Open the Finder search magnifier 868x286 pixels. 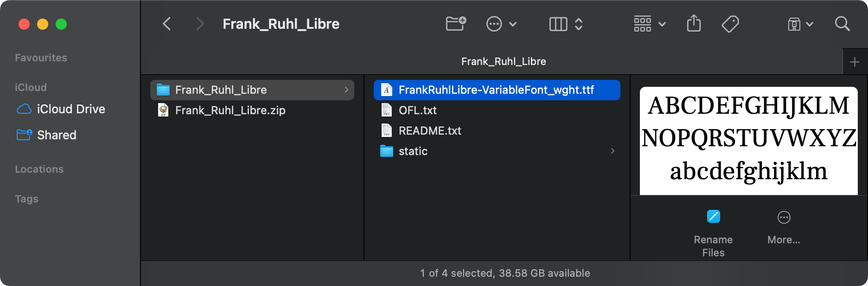tap(842, 24)
